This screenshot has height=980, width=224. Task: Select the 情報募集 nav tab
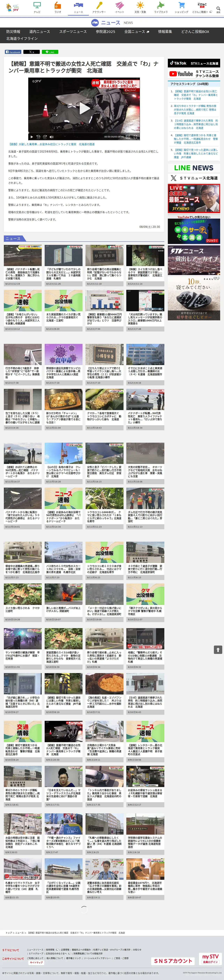pyautogui.click(x=165, y=32)
